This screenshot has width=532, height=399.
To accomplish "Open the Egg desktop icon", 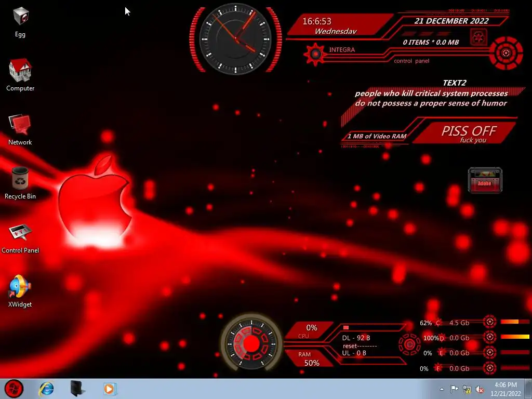I will point(20,22).
